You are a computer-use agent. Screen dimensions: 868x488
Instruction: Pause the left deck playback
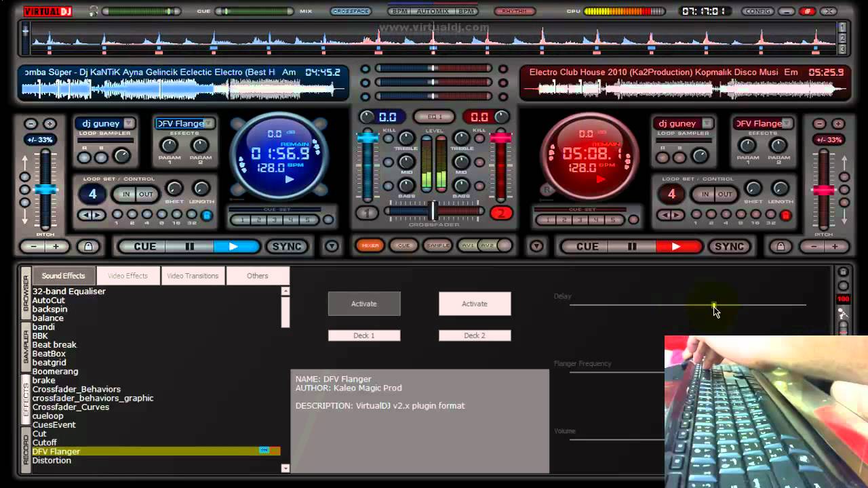point(190,247)
